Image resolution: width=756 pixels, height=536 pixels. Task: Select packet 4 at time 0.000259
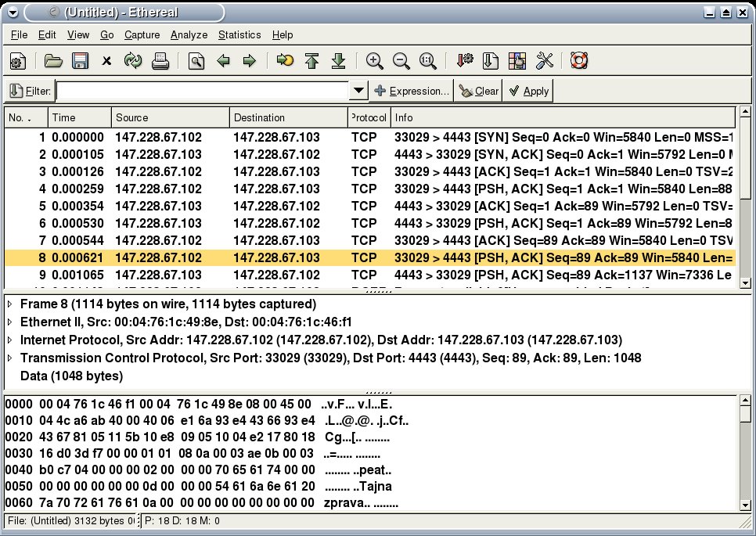pos(370,189)
